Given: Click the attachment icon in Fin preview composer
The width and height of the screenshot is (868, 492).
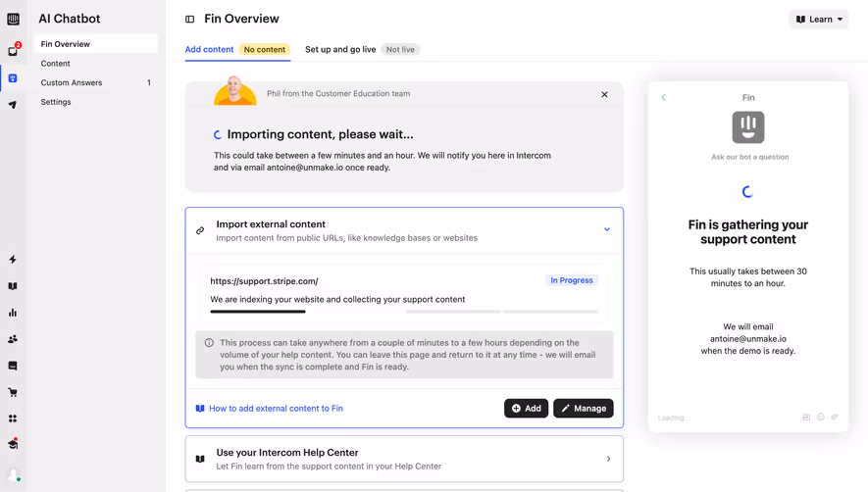Looking at the screenshot, I should point(835,417).
